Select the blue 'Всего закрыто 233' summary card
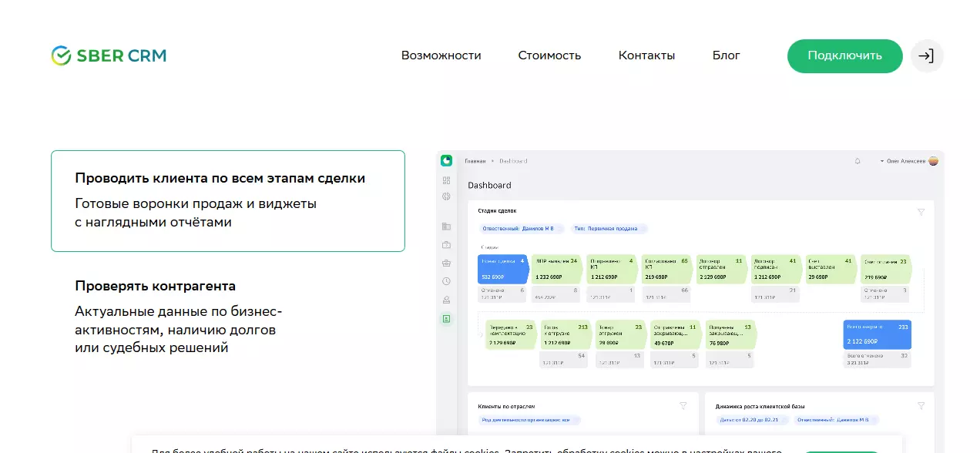Viewport: 980px width, 453px height. pyautogui.click(x=878, y=335)
